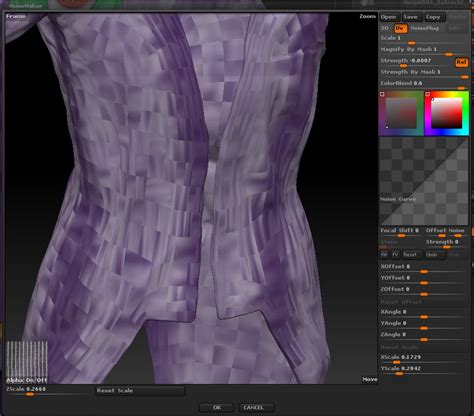This screenshot has width=474, height=416.
Task: Adjust the Magnify By Mask slider
Action: 424,51
